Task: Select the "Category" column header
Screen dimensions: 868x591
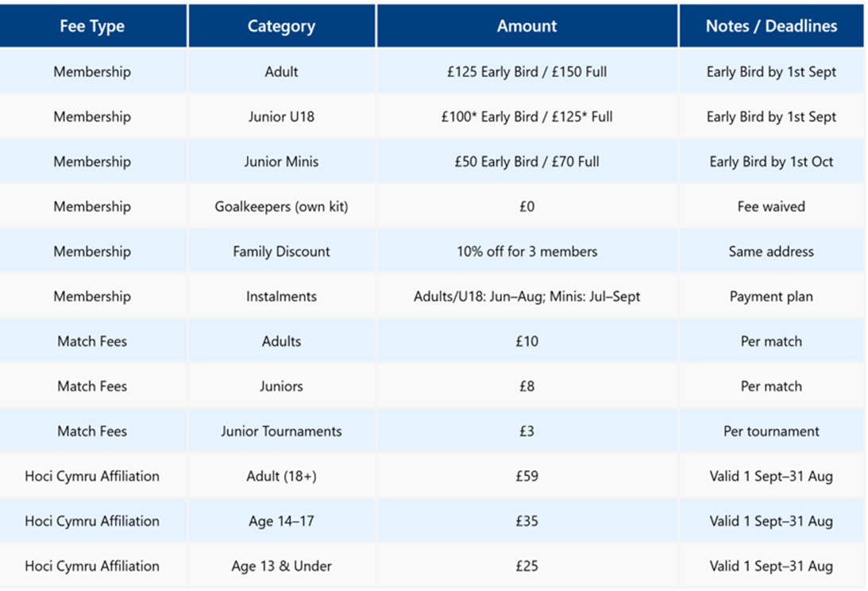Action: 281,26
